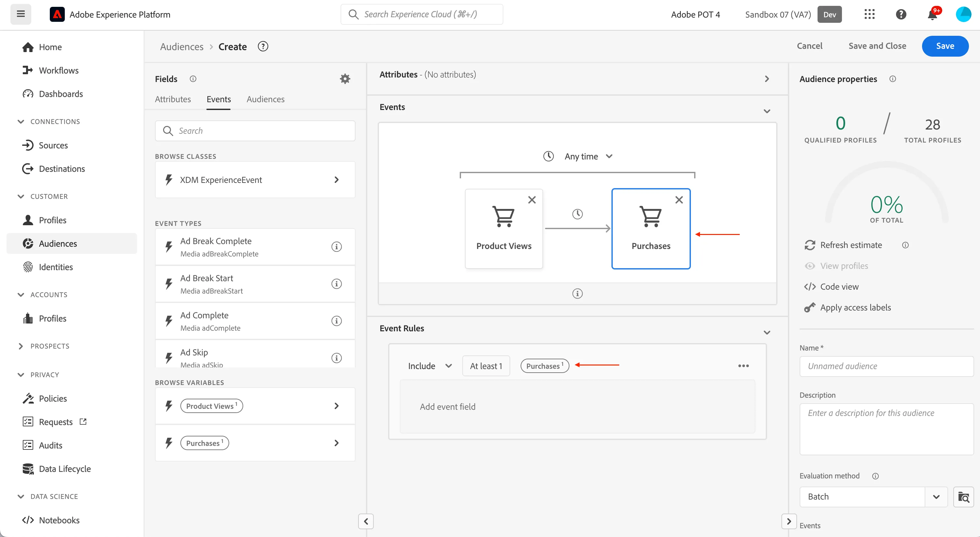The width and height of the screenshot is (980, 537).
Task: Open Destinations in the sidebar
Action: [62, 169]
